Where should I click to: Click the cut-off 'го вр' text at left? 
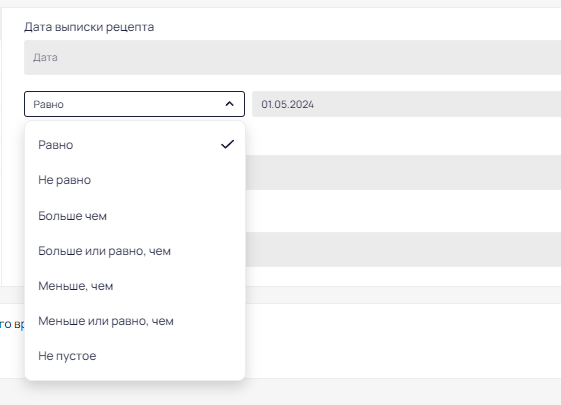tap(12, 324)
